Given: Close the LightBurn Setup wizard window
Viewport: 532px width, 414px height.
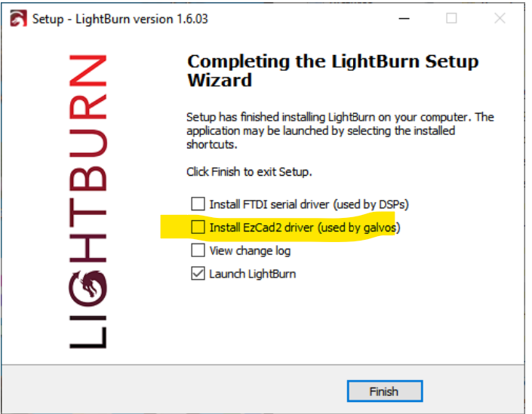Looking at the screenshot, I should pos(500,18).
